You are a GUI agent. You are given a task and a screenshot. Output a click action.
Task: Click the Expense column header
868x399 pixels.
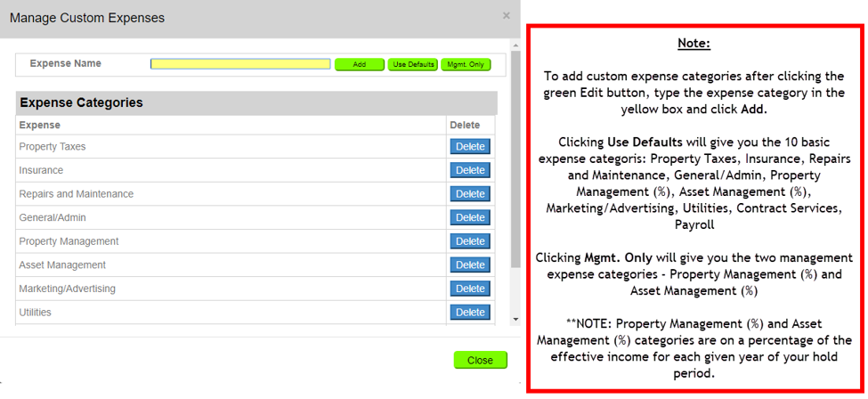tap(40, 126)
